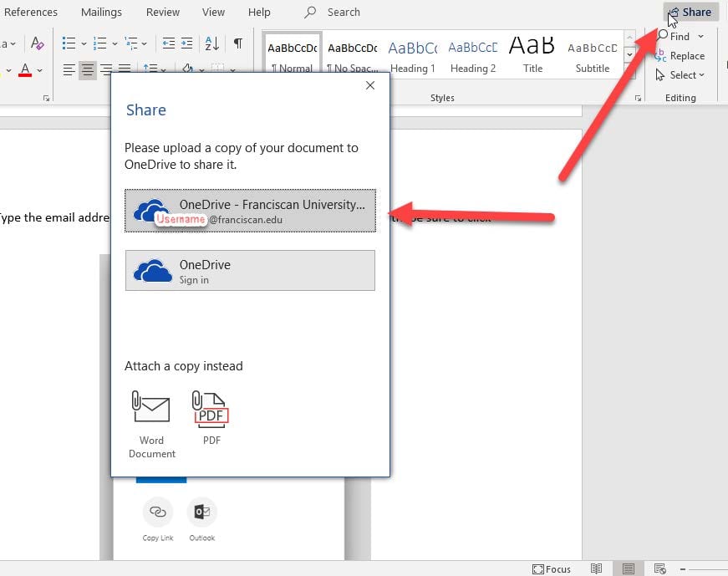This screenshot has width=728, height=576.
Task: Open the Styles pane dialog launcher
Action: (x=638, y=98)
